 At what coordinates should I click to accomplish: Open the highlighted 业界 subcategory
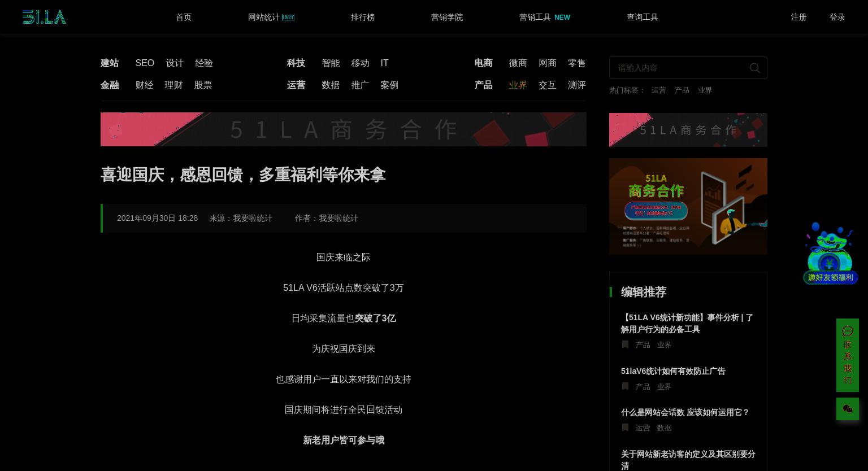coord(518,85)
